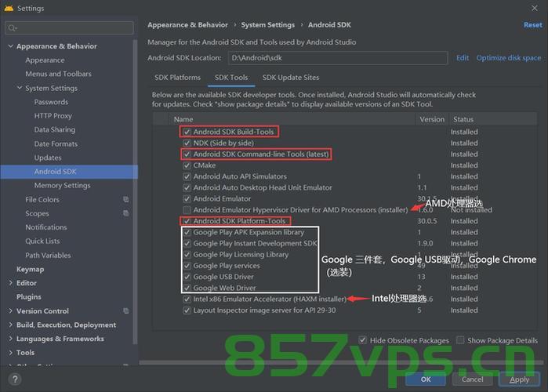Open Quick Lists settings
Image resolution: width=548 pixels, height=392 pixels.
coord(42,241)
